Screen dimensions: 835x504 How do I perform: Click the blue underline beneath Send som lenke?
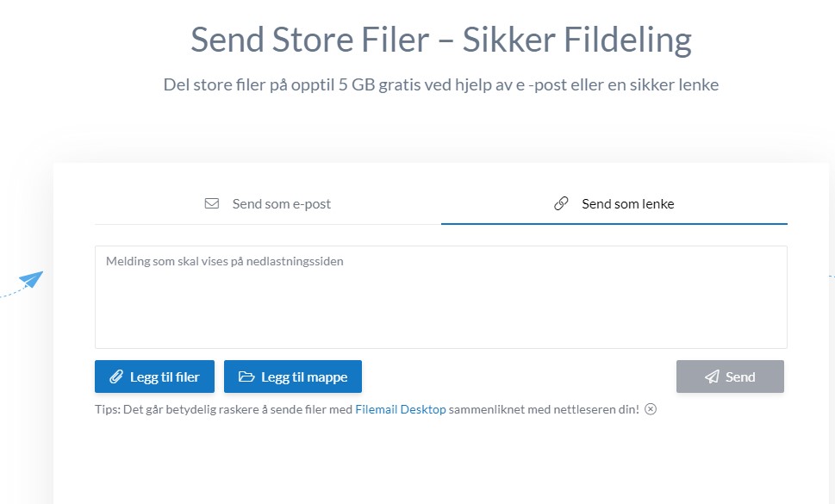point(614,223)
